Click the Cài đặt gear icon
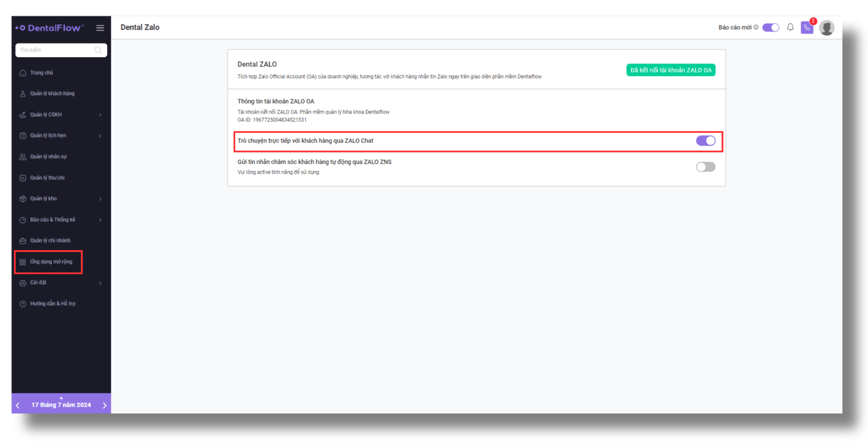The height and width of the screenshot is (445, 868). click(x=23, y=283)
